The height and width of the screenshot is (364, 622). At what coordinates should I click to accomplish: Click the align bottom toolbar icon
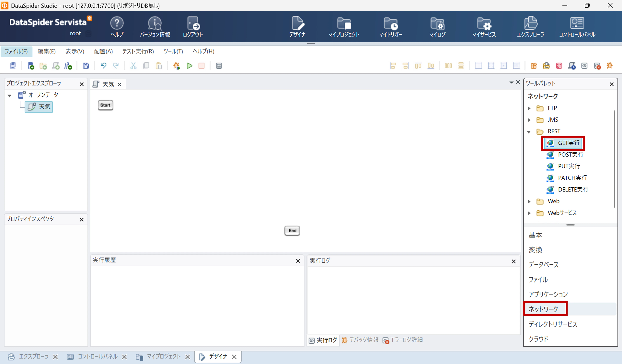tap(431, 66)
